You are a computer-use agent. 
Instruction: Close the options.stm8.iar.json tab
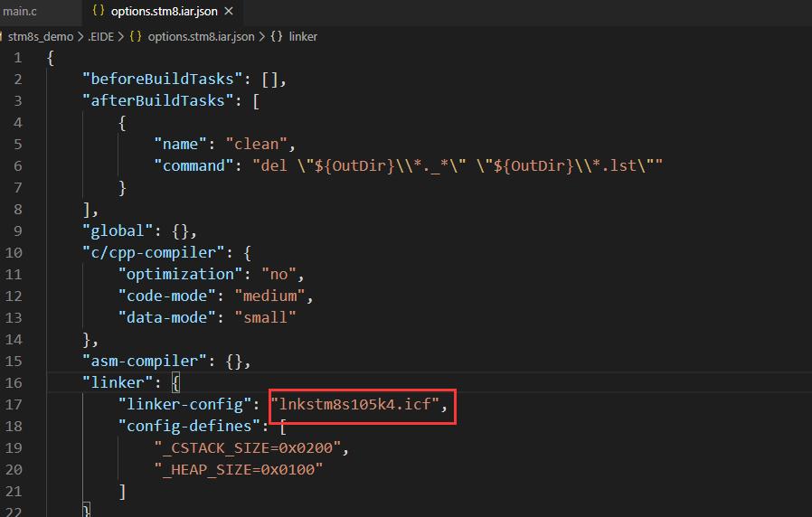[229, 11]
